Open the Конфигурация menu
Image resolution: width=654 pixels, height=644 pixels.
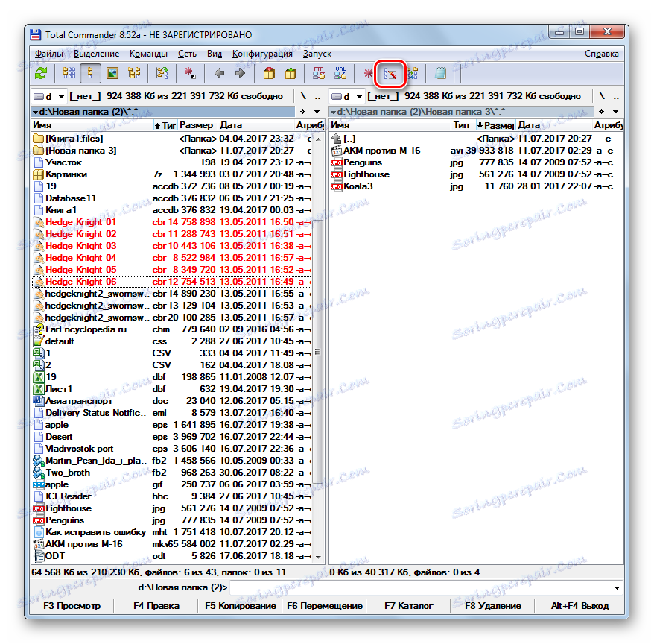click(262, 54)
